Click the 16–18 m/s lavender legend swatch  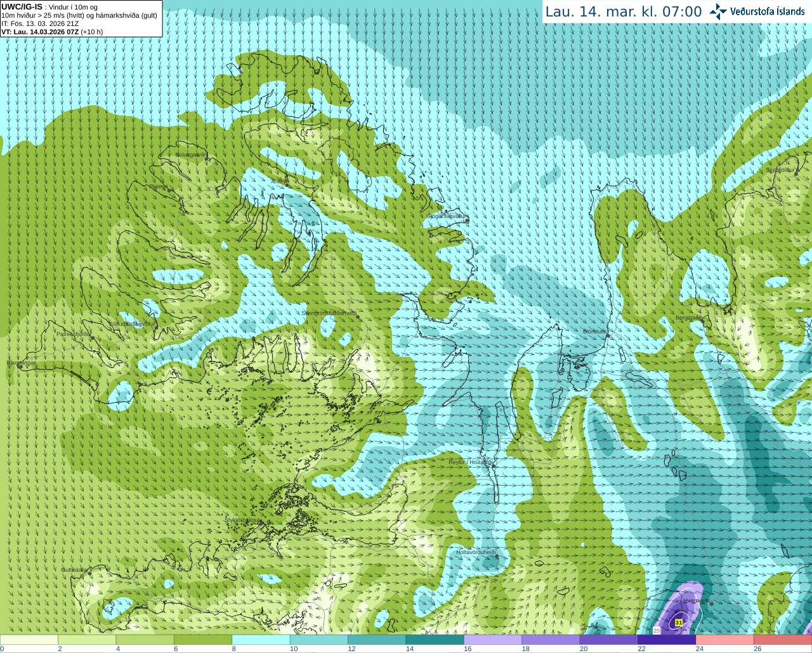point(493,640)
